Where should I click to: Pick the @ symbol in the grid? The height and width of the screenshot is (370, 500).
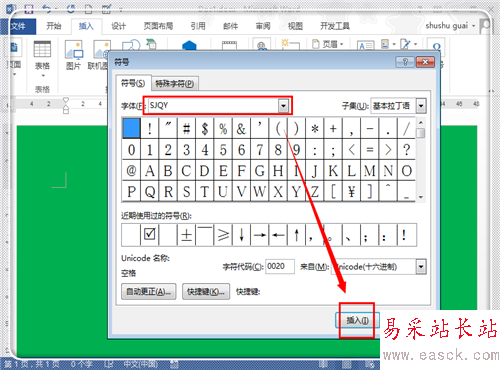coord(131,171)
